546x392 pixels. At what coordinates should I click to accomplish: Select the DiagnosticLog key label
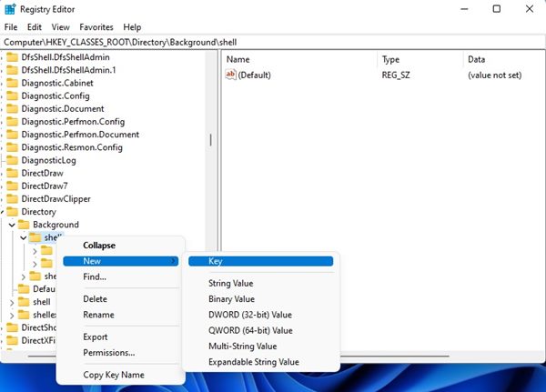49,160
